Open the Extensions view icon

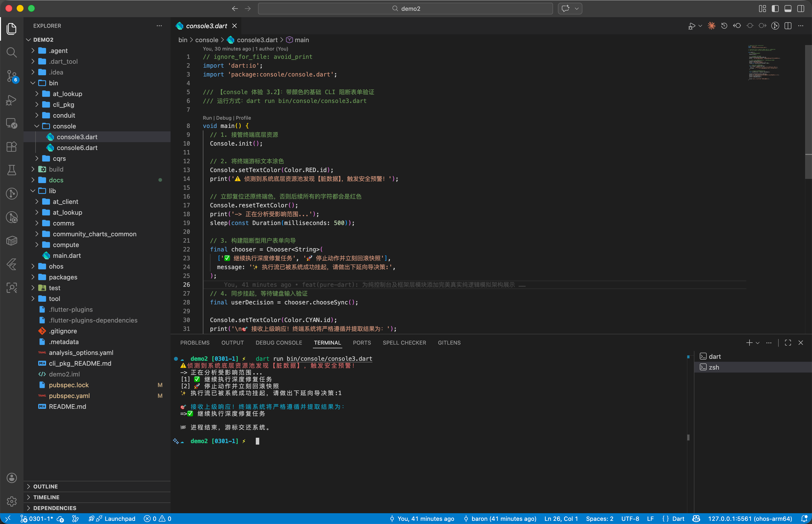[x=12, y=147]
